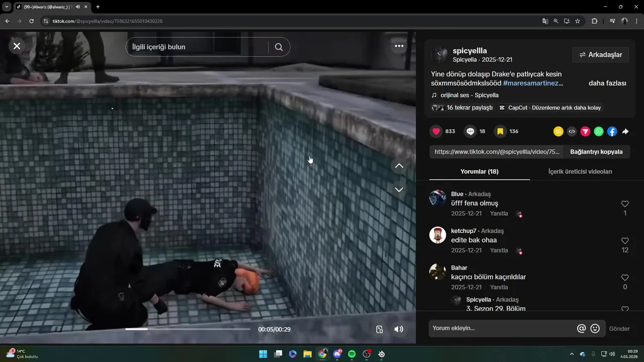The height and width of the screenshot is (362, 644).
Task: Open ketchup7's profile avatar
Action: point(438,235)
